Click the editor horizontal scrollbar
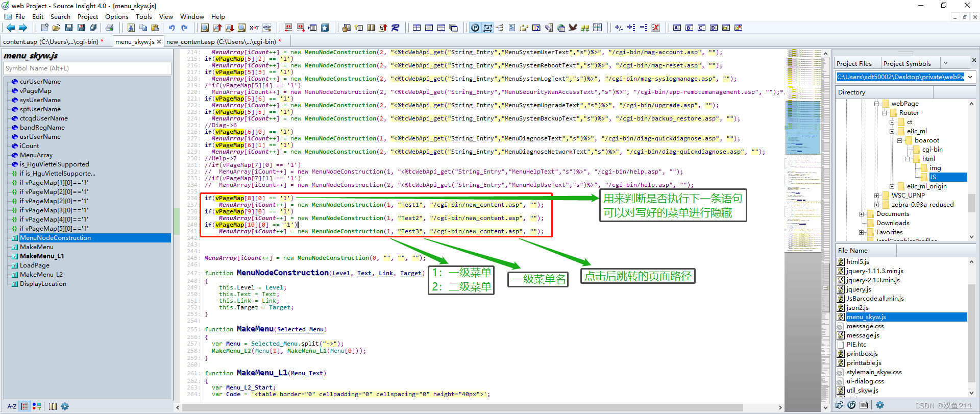Viewport: 980px width, 414px height. tap(480, 407)
